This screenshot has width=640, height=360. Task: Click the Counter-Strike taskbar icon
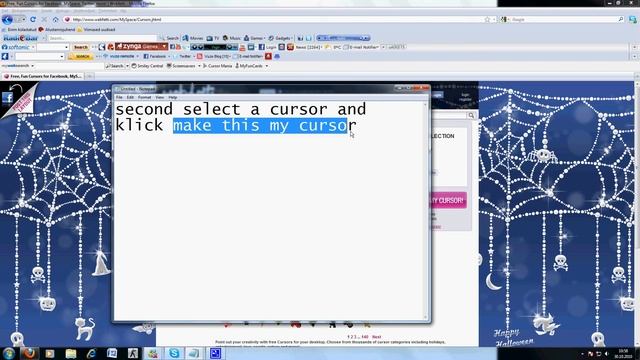point(133,353)
